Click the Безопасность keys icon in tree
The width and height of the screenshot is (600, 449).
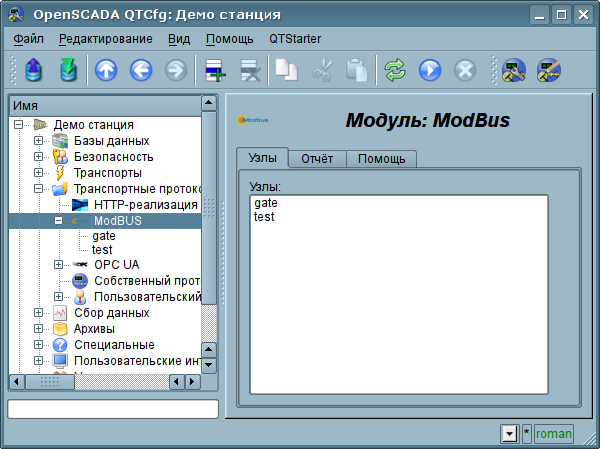coord(60,157)
